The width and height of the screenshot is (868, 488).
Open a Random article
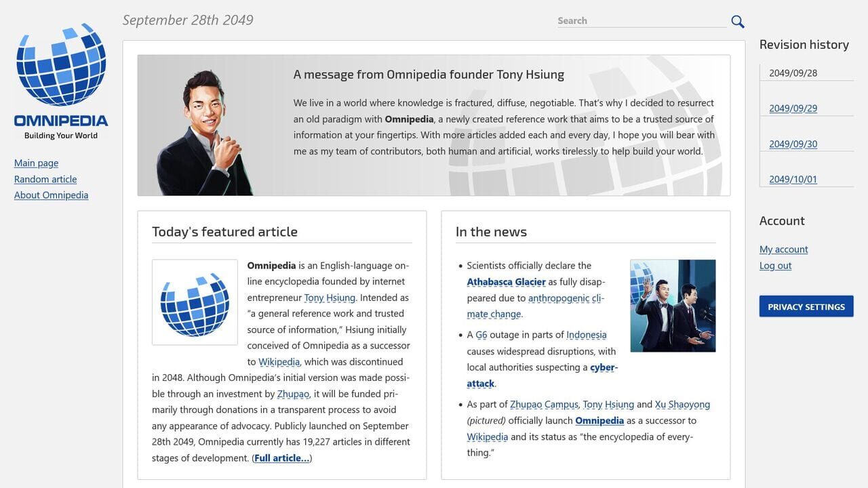tap(45, 179)
